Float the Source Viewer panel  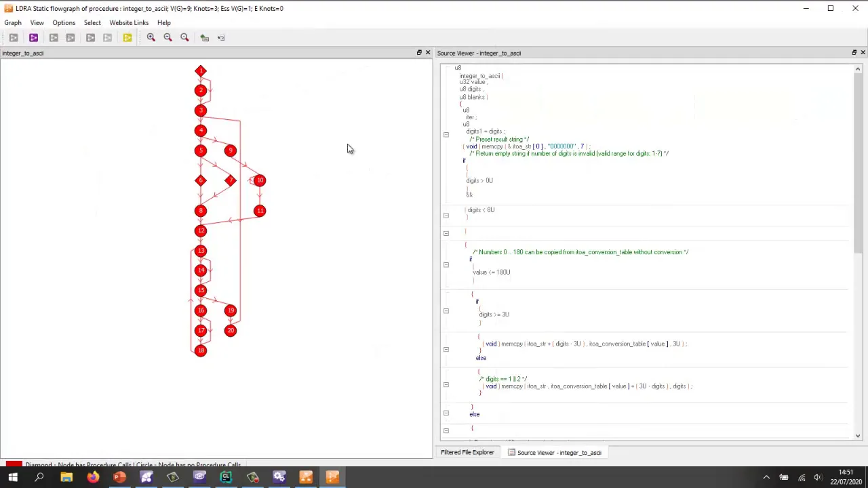point(854,53)
